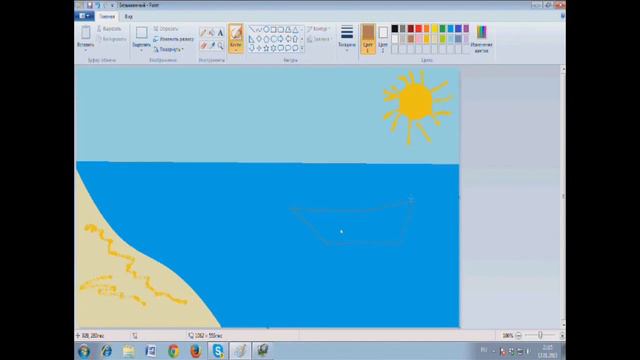Open Google Chrome from taskbar

173,351
